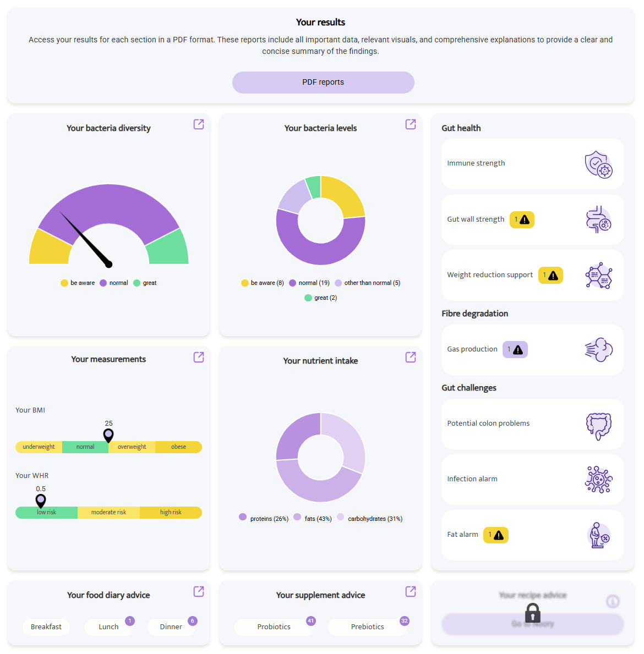Switch to the Breakfast section
Viewport: 644px width, 654px height.
(46, 626)
